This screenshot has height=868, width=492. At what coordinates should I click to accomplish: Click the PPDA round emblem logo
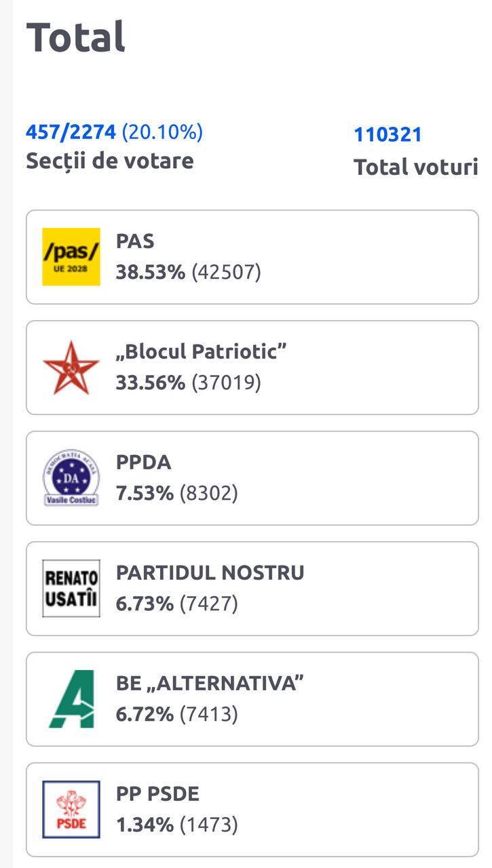tap(71, 477)
